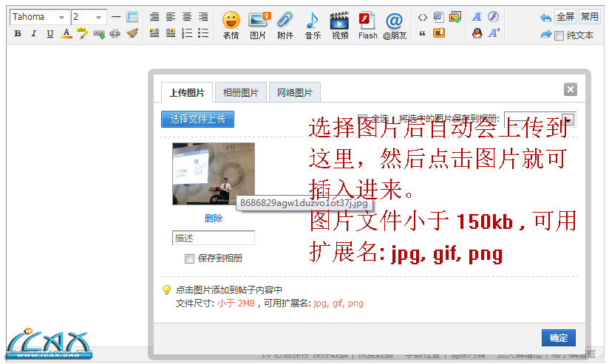The height and width of the screenshot is (364, 609).
Task: Switch the editor to 全屏 fullscreen mode
Action: point(565,17)
